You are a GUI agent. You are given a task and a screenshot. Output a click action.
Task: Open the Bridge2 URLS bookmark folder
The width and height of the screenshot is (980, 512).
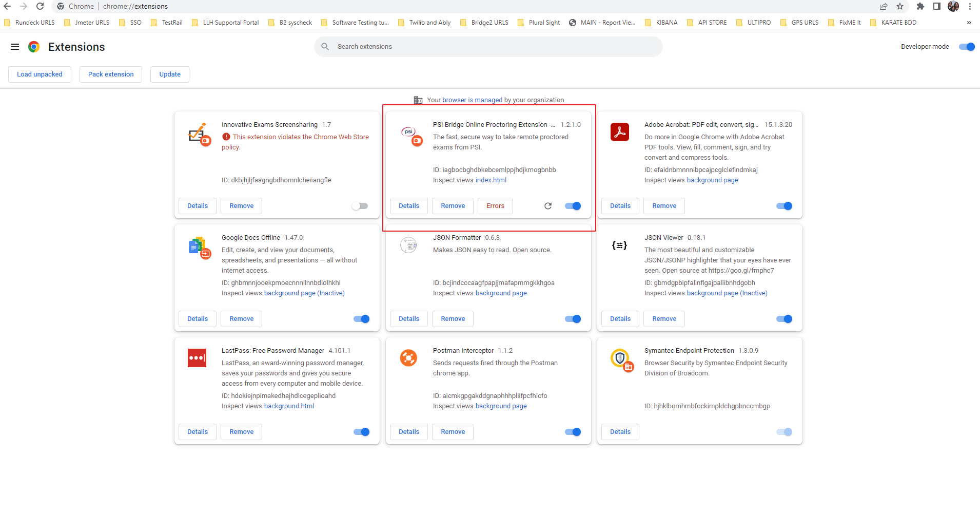484,23
